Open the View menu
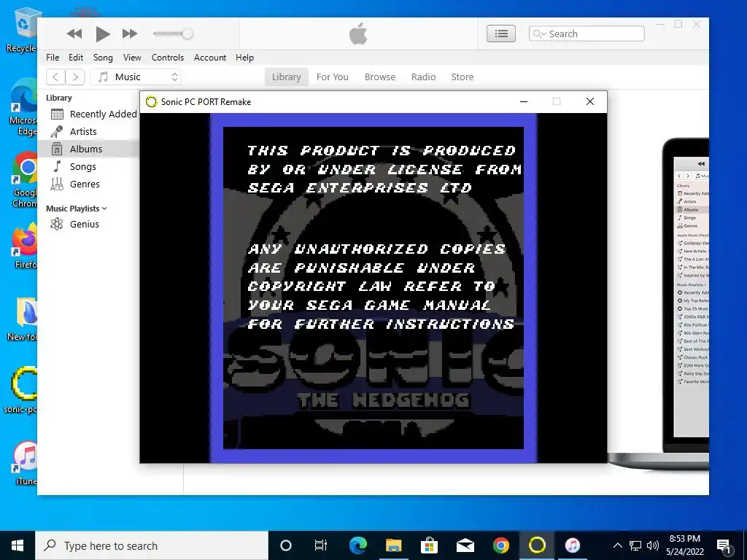The width and height of the screenshot is (747, 560). tap(132, 58)
